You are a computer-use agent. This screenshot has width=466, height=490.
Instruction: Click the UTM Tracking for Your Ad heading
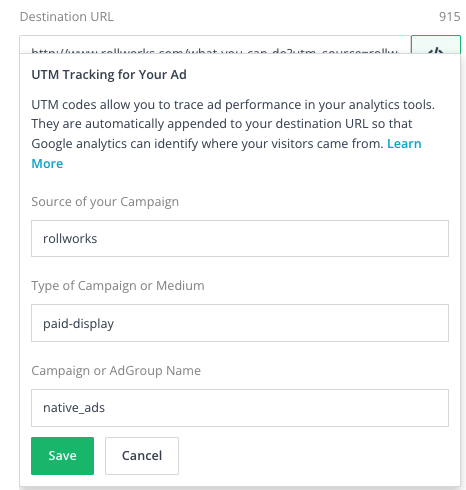[x=109, y=74]
